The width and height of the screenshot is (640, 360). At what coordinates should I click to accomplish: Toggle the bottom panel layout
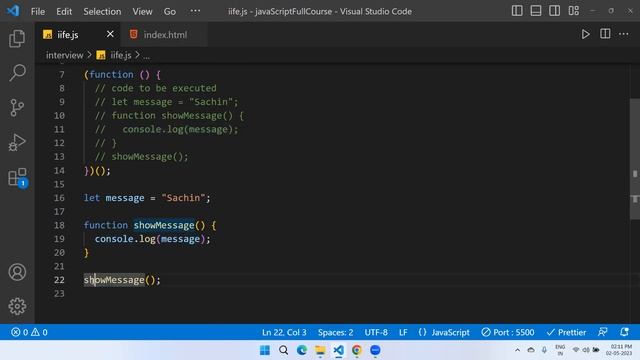click(x=536, y=11)
